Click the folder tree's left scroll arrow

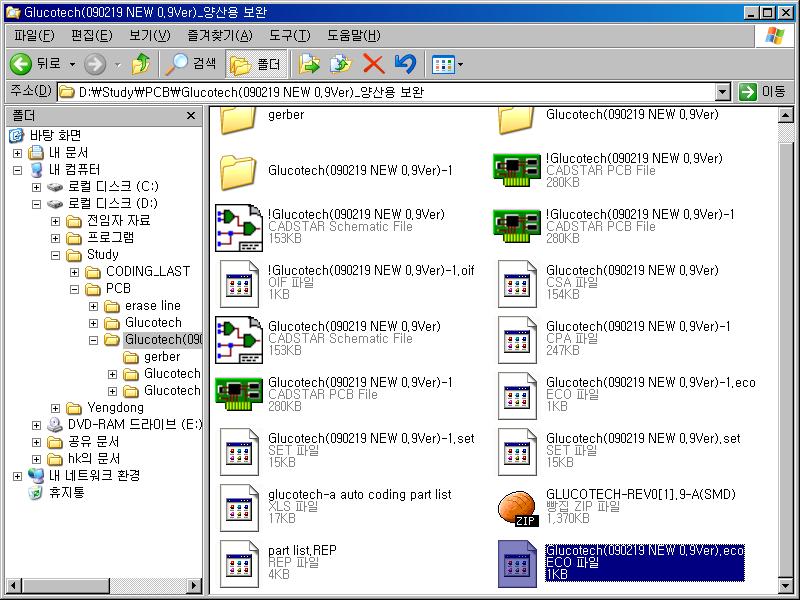coord(15,585)
